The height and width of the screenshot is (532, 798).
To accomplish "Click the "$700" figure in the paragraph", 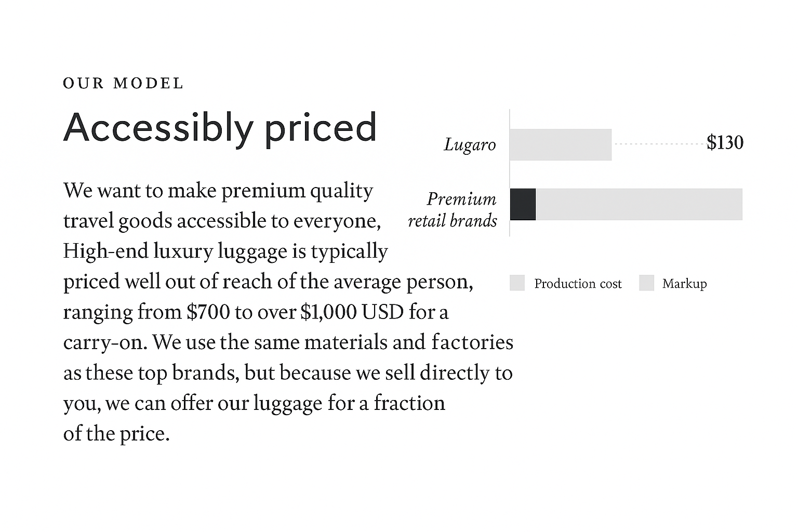I will 208,312.
